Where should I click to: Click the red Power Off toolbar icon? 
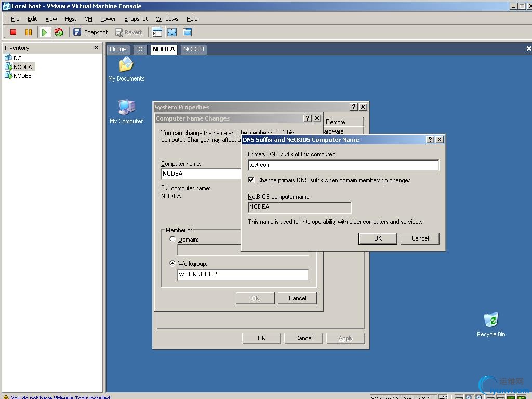pyautogui.click(x=13, y=32)
